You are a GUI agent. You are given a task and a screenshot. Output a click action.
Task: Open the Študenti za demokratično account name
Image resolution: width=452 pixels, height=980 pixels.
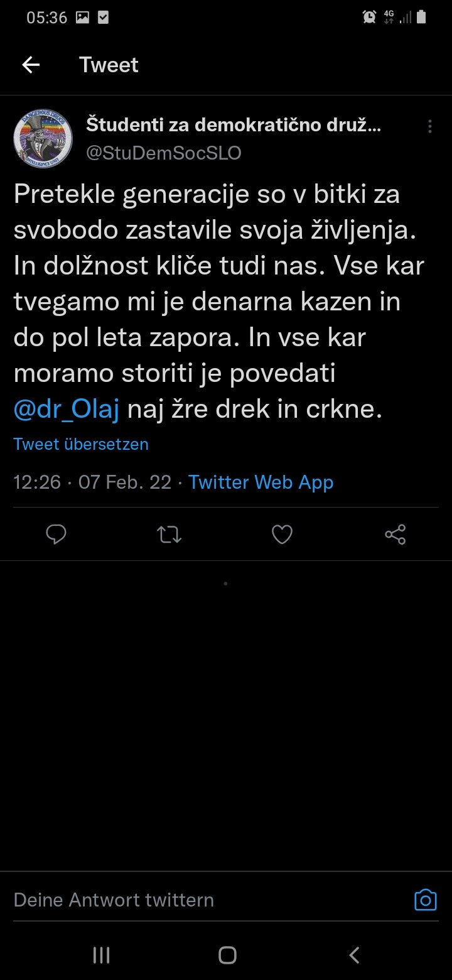click(x=233, y=125)
